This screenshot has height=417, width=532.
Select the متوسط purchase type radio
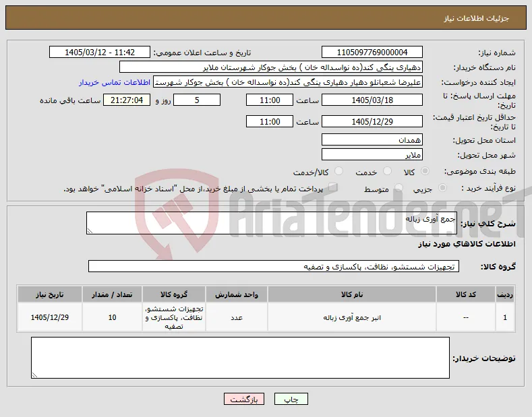pyautogui.click(x=399, y=187)
